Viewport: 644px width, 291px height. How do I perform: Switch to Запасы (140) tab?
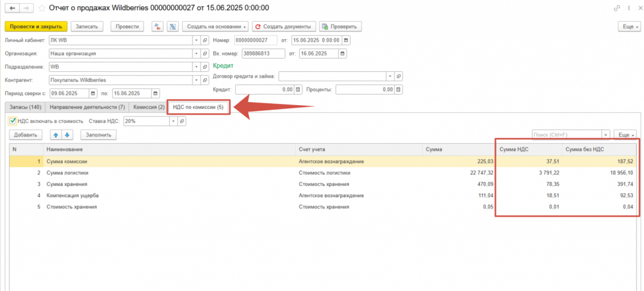25,108
